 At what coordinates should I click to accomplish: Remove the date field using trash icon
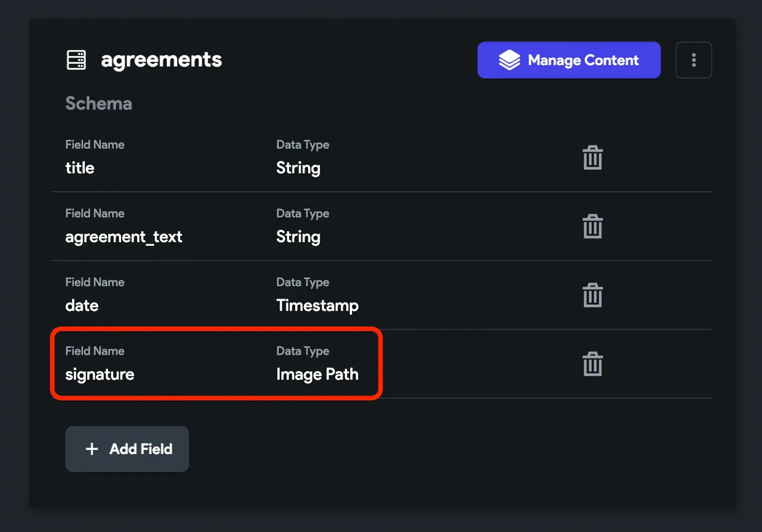[592, 295]
